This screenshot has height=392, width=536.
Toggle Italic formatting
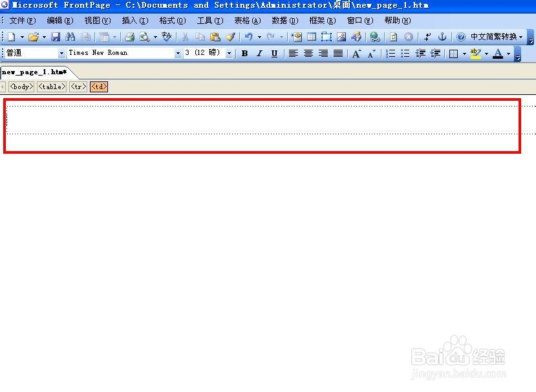pos(259,54)
